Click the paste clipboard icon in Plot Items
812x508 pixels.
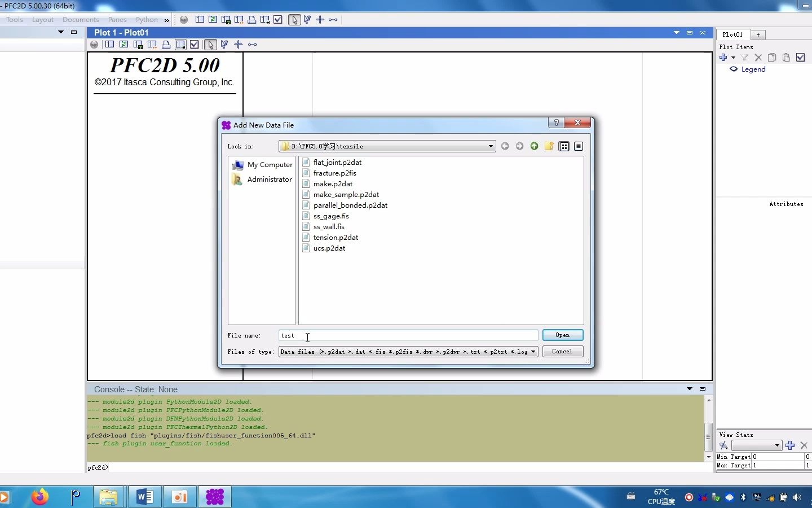(786, 58)
